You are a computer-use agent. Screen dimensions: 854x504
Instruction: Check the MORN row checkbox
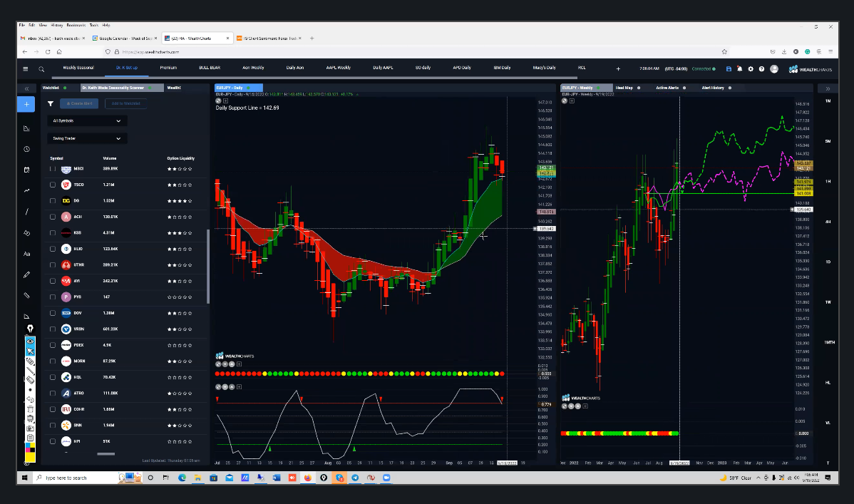pos(53,361)
